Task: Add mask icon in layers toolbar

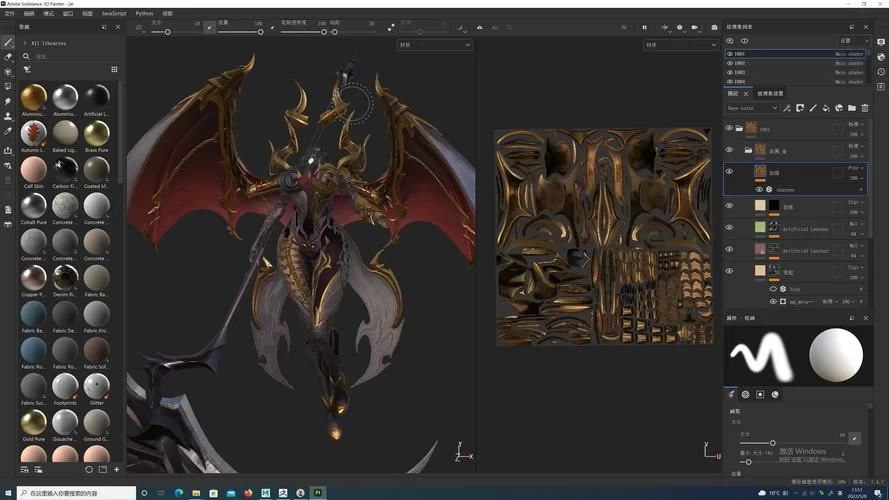Action: coord(800,108)
